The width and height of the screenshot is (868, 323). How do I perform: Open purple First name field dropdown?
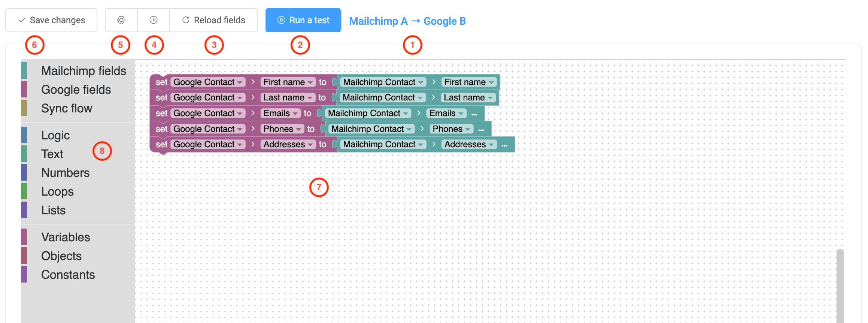tap(288, 82)
